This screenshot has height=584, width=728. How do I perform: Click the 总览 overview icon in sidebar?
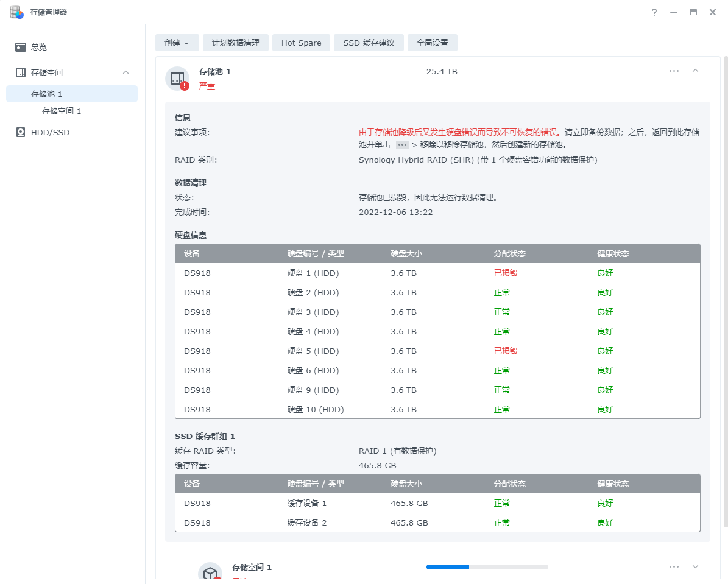coord(21,47)
